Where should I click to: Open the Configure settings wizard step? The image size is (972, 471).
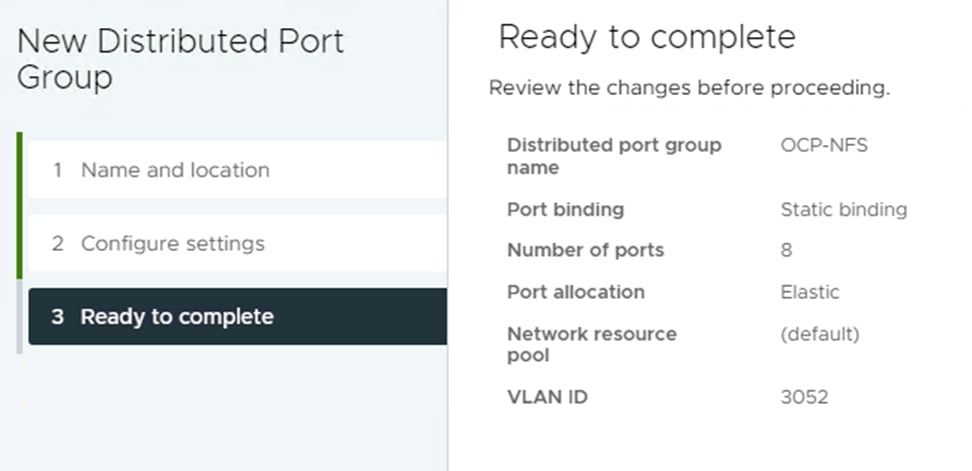tap(237, 243)
